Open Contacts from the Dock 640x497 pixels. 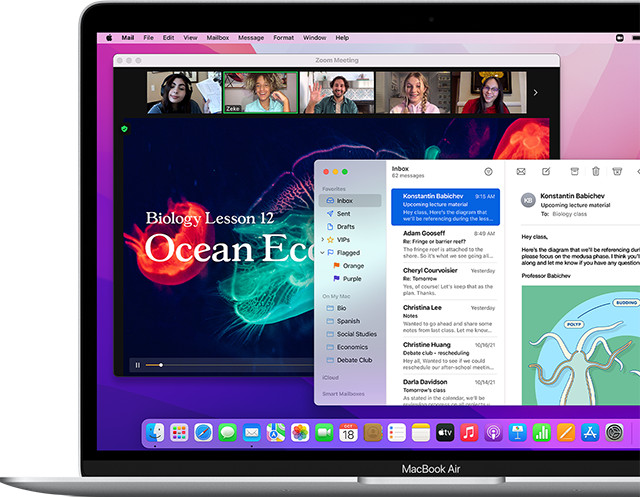372,433
